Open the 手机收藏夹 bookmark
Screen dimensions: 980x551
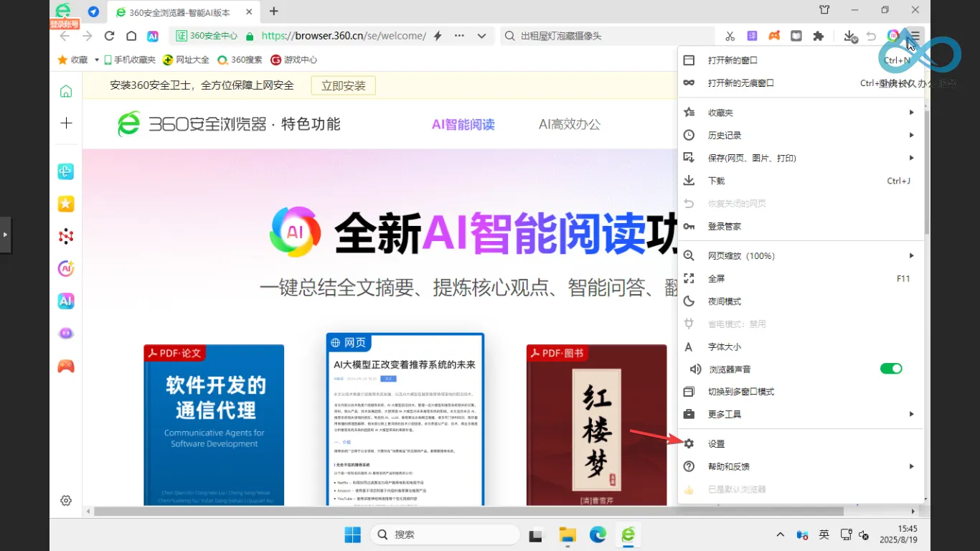click(130, 60)
